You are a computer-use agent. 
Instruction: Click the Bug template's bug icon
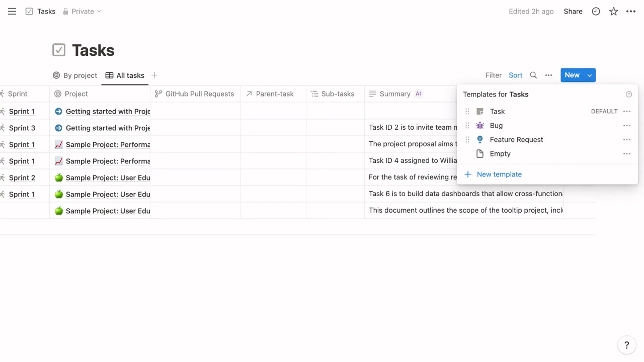pos(480,125)
